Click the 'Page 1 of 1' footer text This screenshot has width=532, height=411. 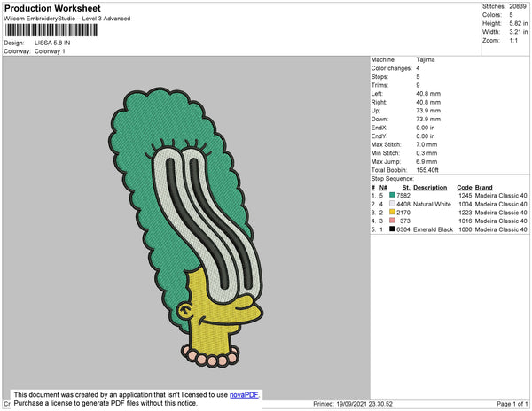point(512,404)
